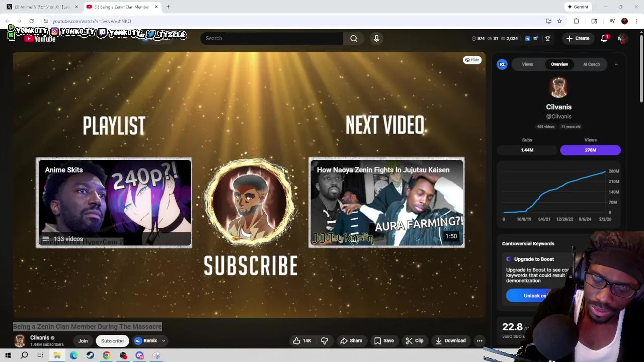Click the Chrome profile avatar

click(x=624, y=21)
